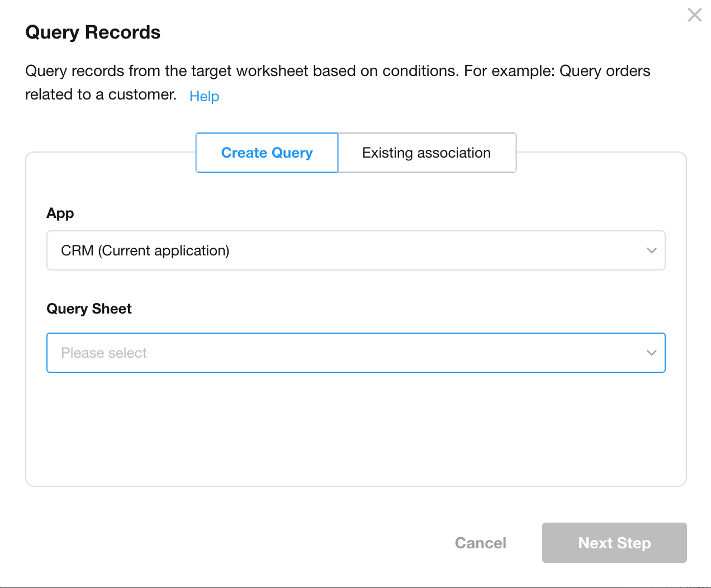This screenshot has height=588, width=711.
Task: Switch to the Create Query tab
Action: pyautogui.click(x=267, y=153)
